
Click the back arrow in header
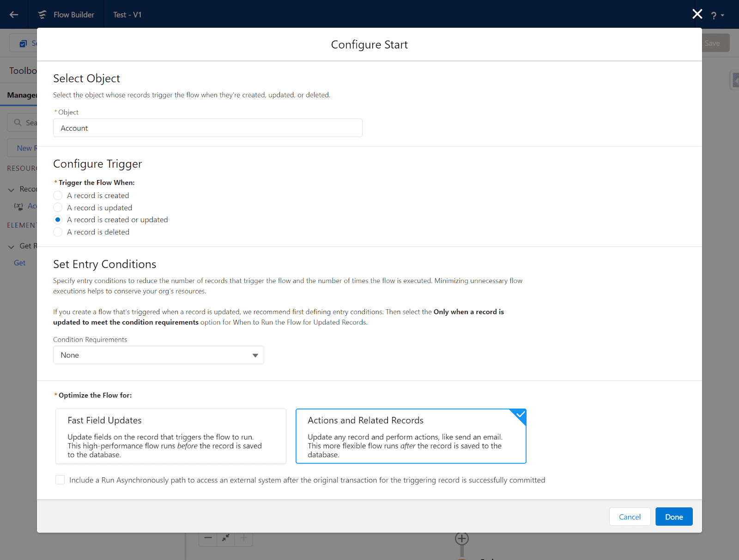coord(14,15)
